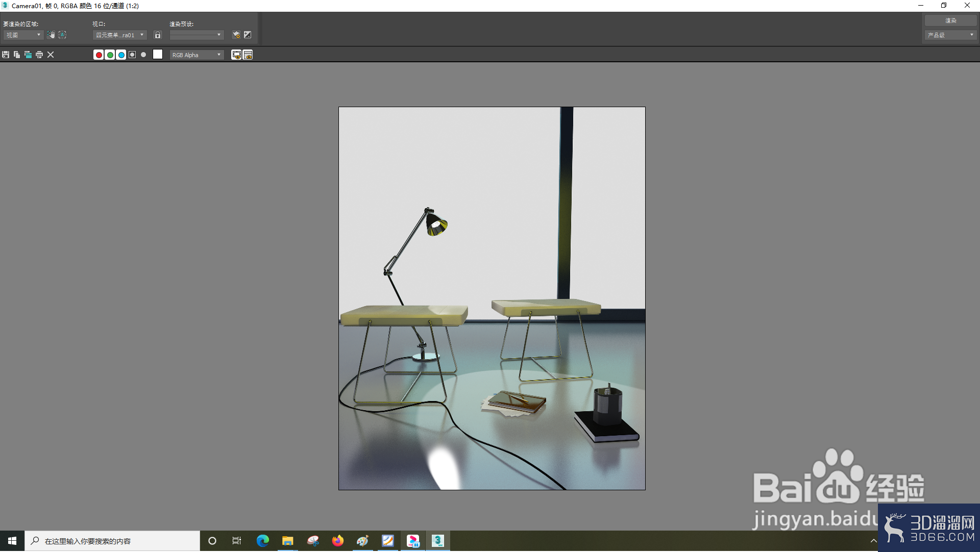Switch to 3ds Max taskbar icon
Viewport: 980px width, 552px height.
[438, 541]
